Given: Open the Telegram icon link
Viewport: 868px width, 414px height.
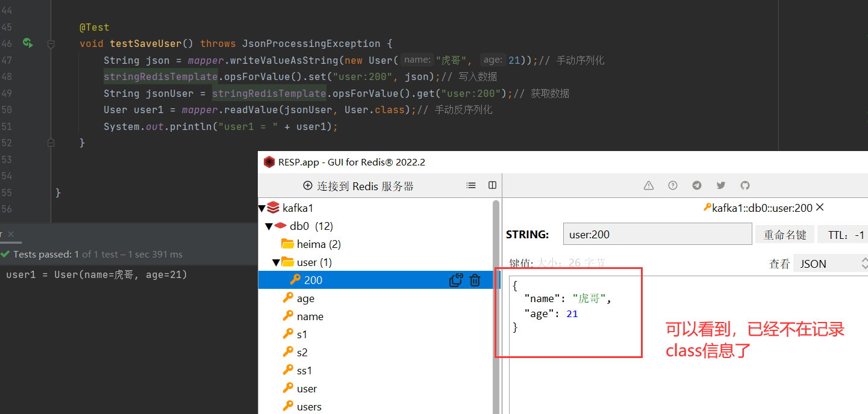Looking at the screenshot, I should (x=697, y=185).
